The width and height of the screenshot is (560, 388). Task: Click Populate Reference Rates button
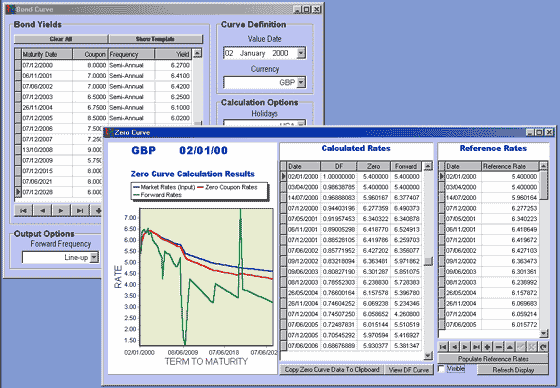point(493,358)
